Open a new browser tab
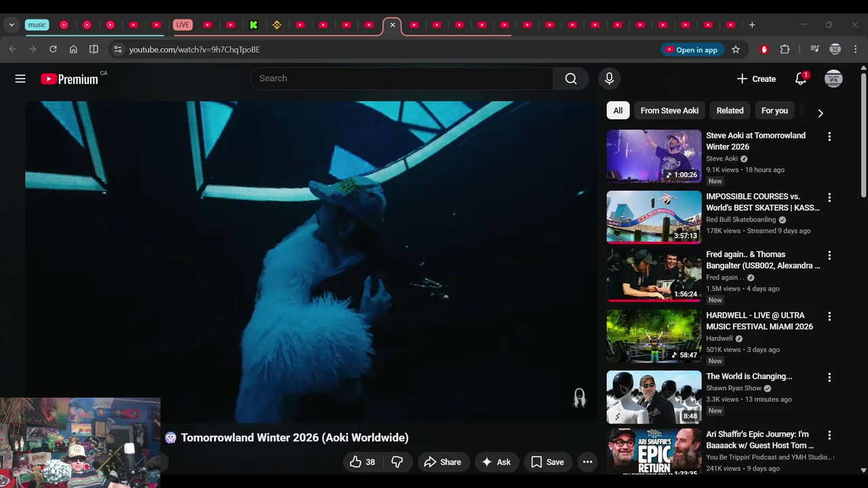The height and width of the screenshot is (488, 868). click(x=751, y=25)
